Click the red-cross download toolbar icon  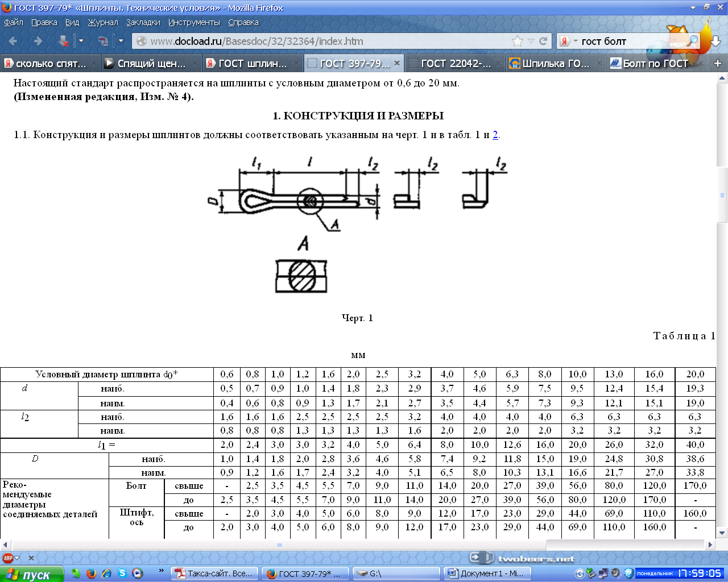pyautogui.click(x=63, y=41)
